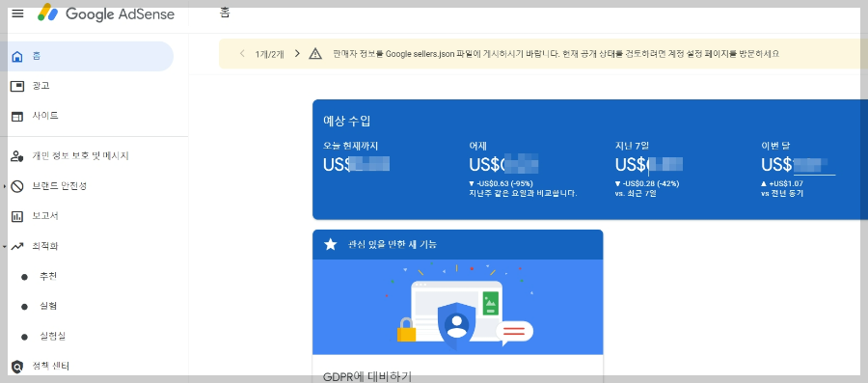Click the bullet beside 실험

(24, 307)
